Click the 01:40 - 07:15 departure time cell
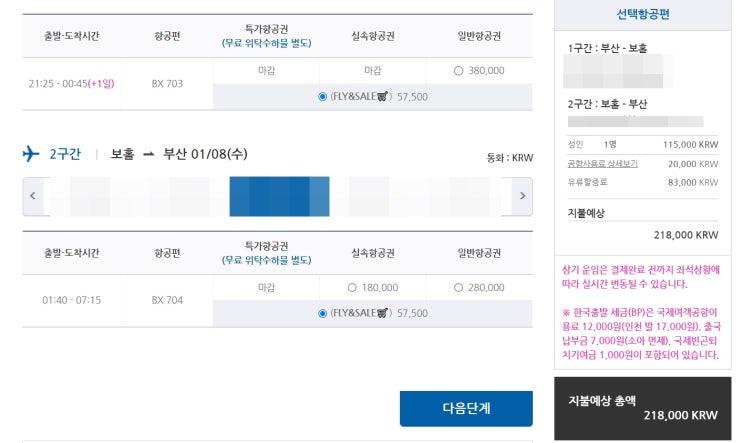This screenshot has width=743, height=443. [x=71, y=300]
